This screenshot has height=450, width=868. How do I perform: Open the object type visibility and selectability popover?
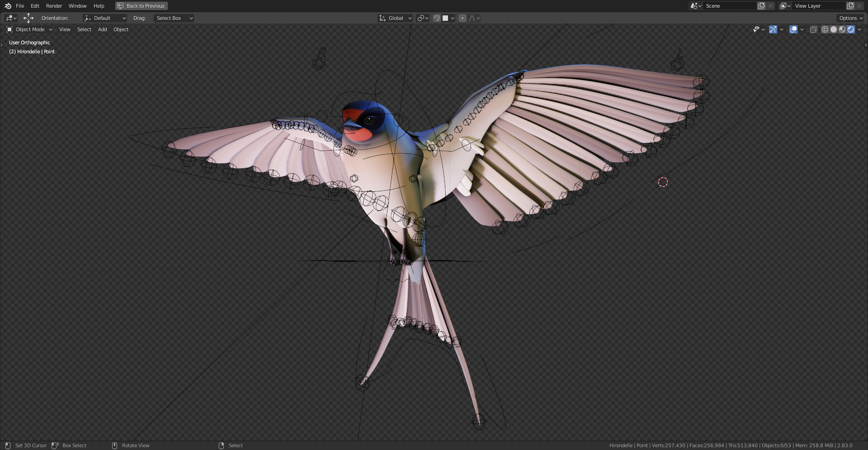[x=759, y=29]
